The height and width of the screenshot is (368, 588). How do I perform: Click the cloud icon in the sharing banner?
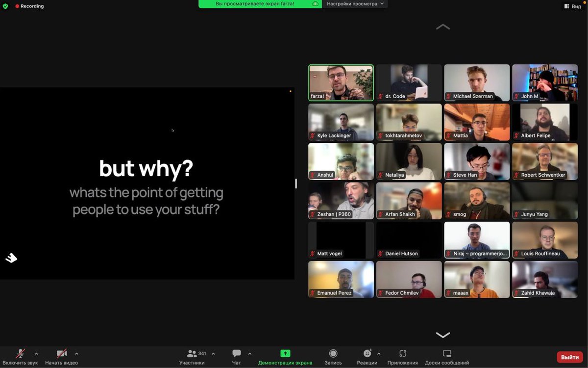click(315, 4)
